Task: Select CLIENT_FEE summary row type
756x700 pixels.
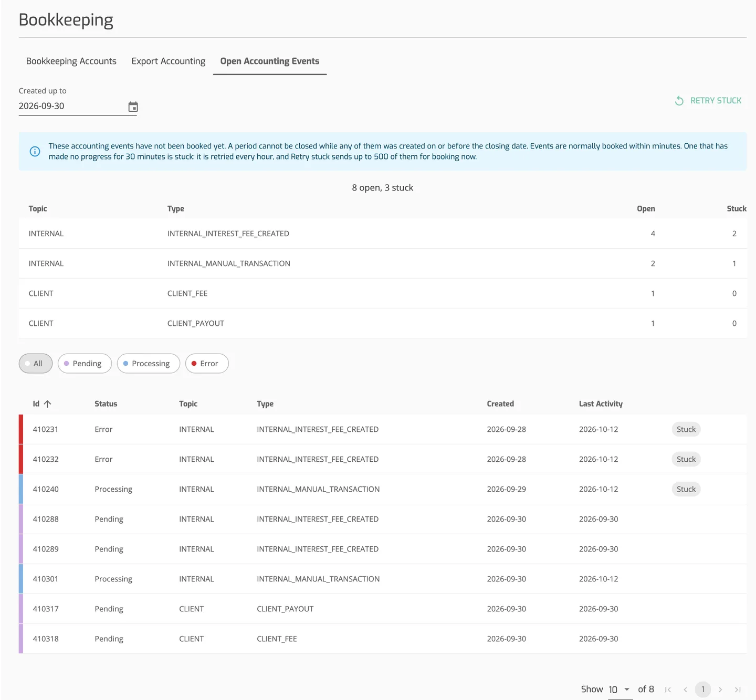Action: (187, 293)
